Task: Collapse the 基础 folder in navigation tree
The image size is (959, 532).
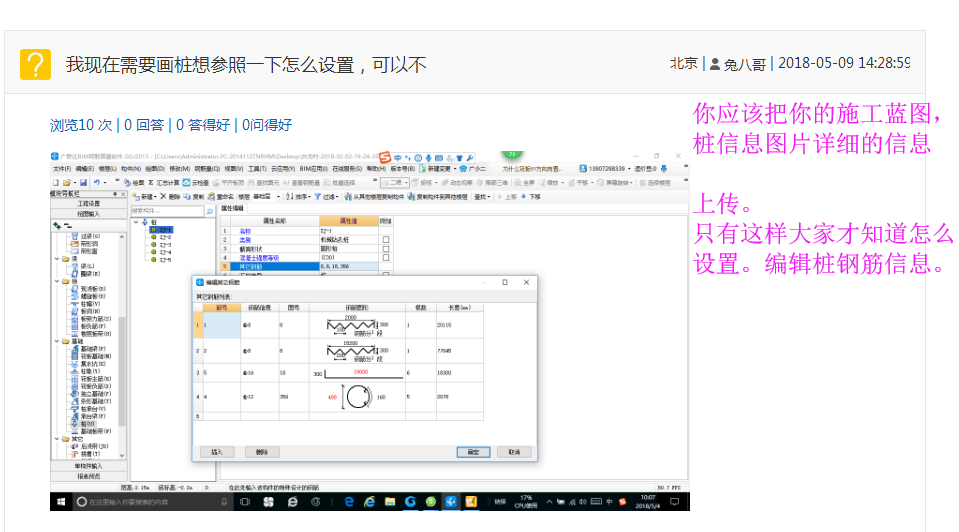Action: coord(57,341)
